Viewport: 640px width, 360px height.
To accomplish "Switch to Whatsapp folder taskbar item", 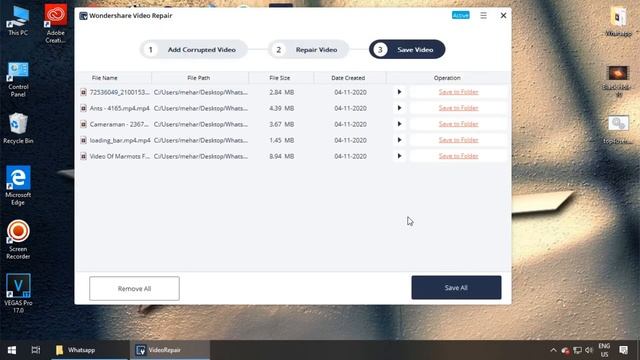I will tap(90, 350).
